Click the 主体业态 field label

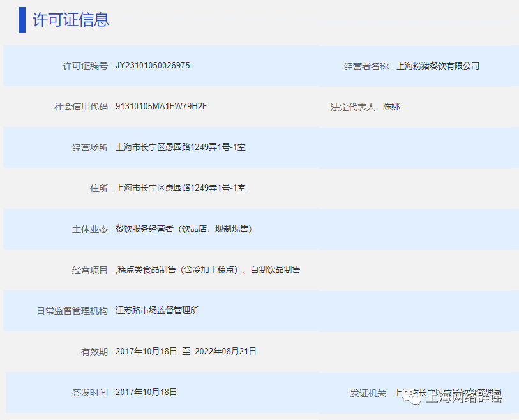(x=89, y=229)
